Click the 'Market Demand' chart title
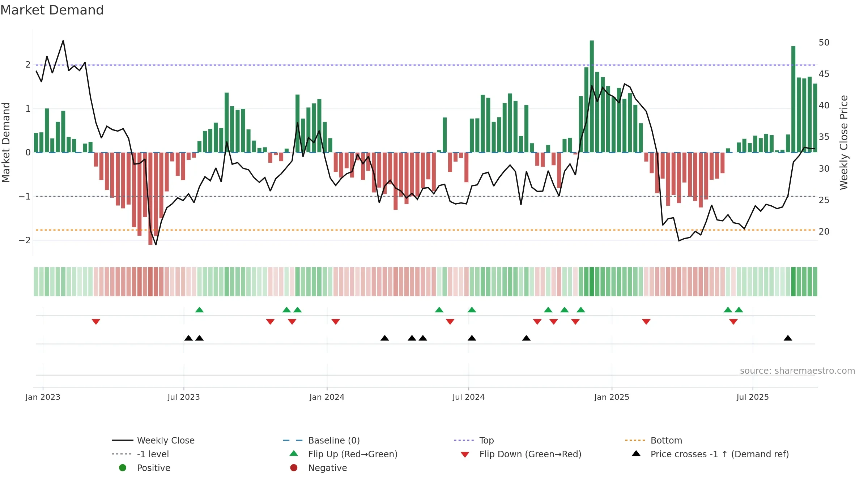The height and width of the screenshot is (488, 868). click(52, 10)
